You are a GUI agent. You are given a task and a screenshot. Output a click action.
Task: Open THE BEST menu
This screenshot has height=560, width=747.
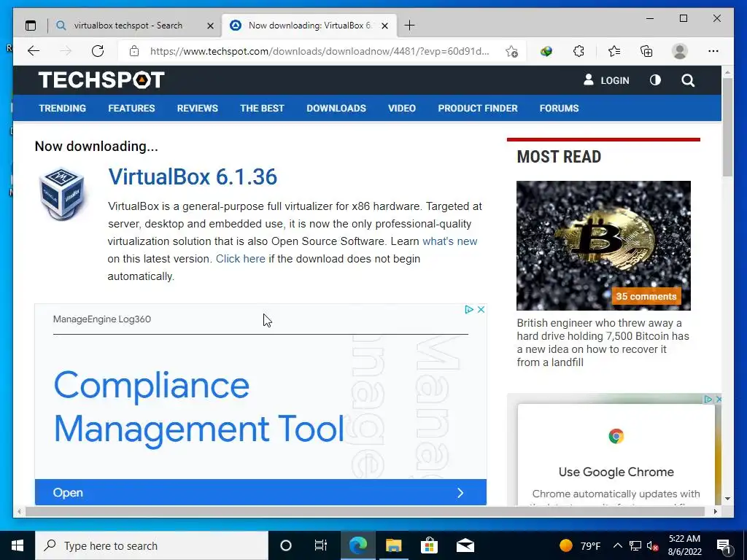coord(262,108)
